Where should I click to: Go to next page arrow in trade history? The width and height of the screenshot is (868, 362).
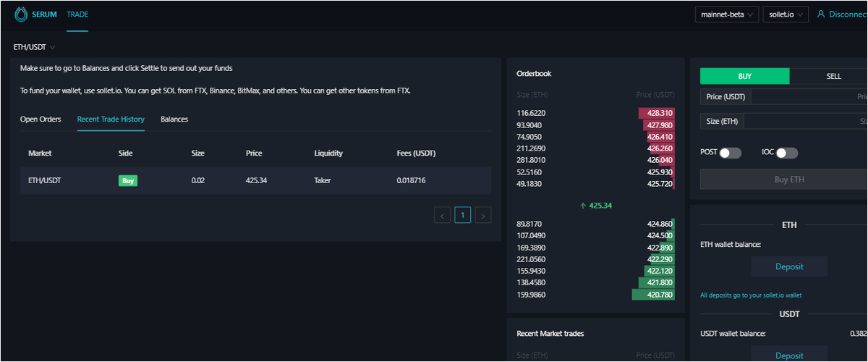pos(483,214)
